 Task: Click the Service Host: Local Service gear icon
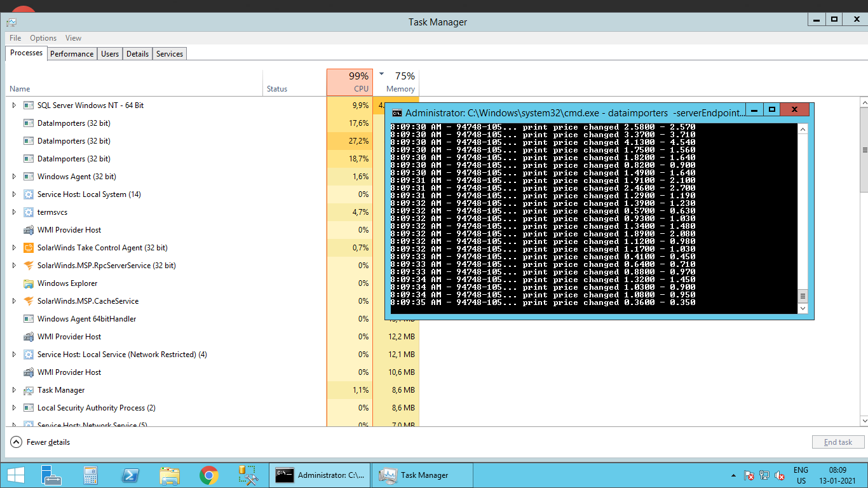(28, 355)
